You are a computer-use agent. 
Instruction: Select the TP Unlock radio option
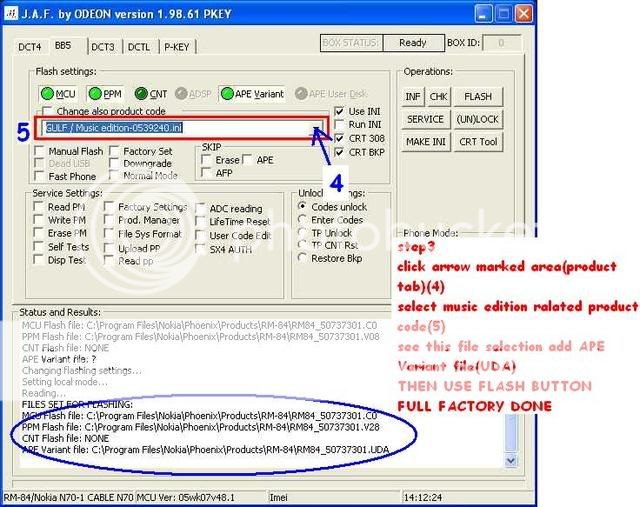click(x=302, y=233)
